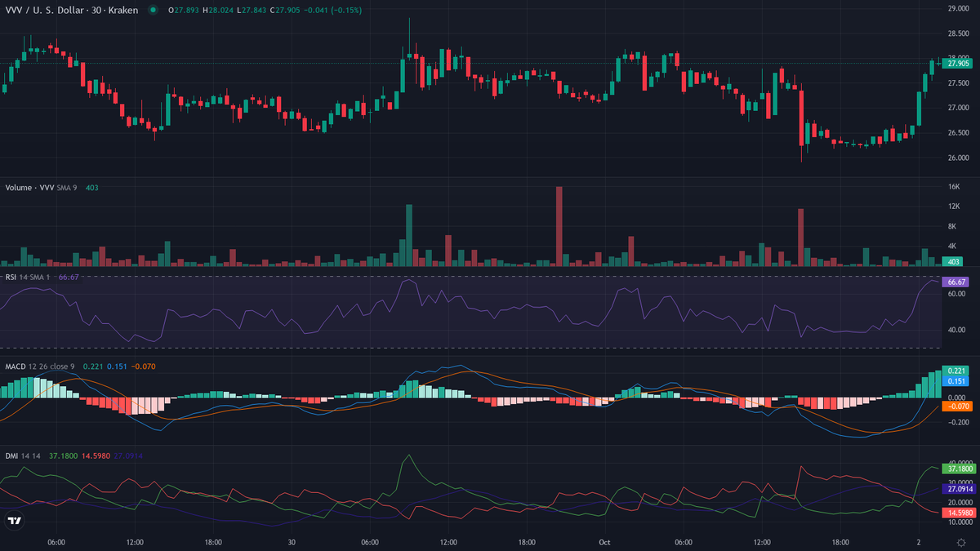Click the Oct date label on time axis
Screen dimensions: 980x551
pos(604,542)
